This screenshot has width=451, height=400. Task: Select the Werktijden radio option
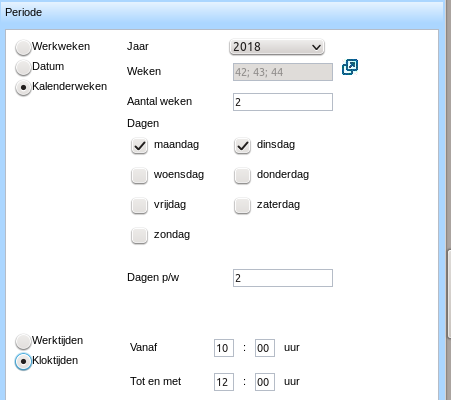click(x=23, y=341)
